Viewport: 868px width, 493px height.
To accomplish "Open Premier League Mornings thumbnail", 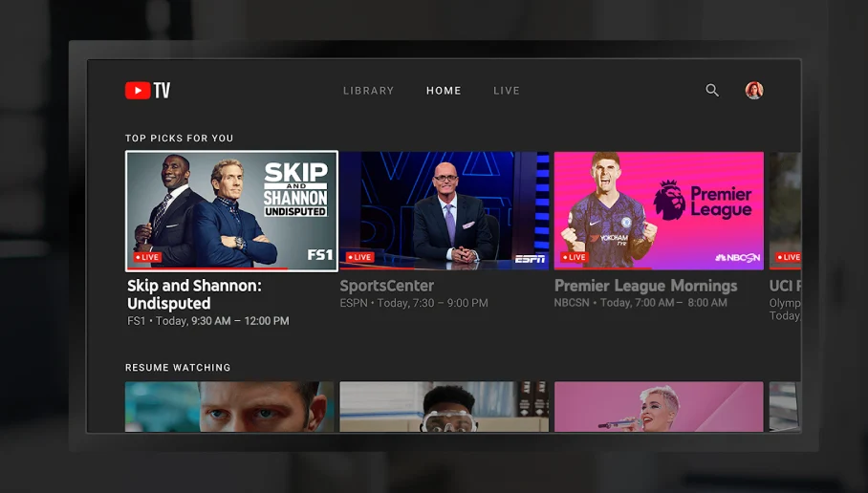I will (659, 211).
